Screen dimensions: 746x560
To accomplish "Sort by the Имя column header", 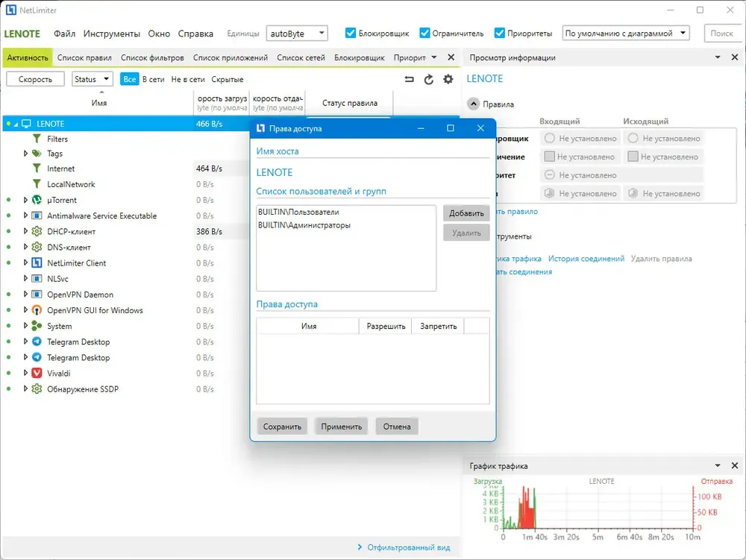I will coord(99,103).
